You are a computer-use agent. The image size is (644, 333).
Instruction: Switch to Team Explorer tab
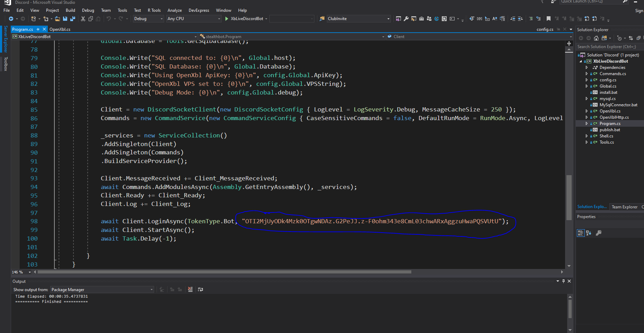point(624,207)
